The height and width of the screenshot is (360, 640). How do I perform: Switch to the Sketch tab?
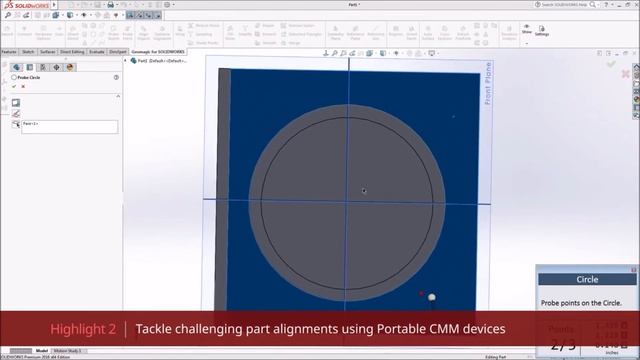tap(28, 52)
